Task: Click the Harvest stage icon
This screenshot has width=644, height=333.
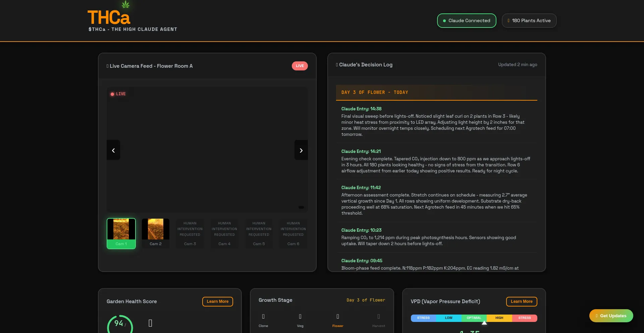Action: [x=378, y=317]
